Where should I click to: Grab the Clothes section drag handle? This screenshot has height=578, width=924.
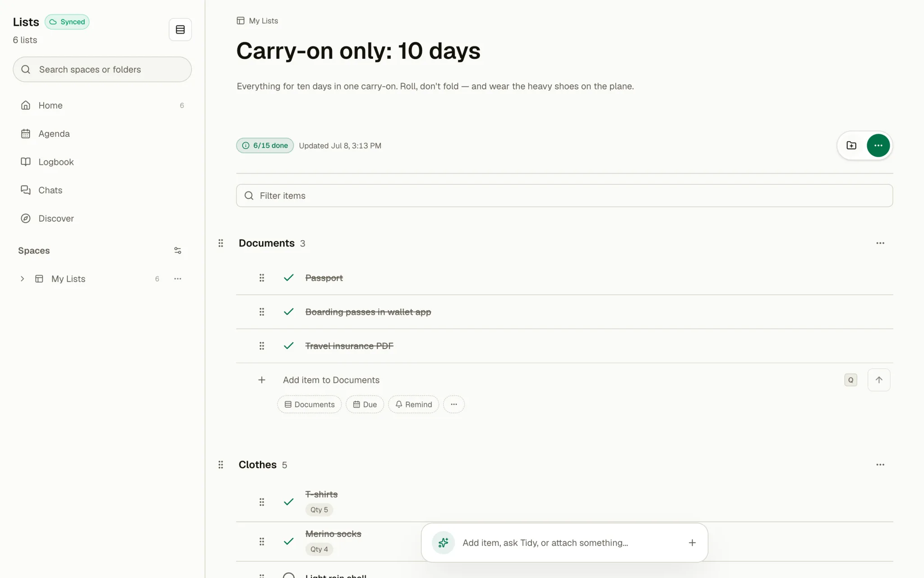click(x=221, y=465)
